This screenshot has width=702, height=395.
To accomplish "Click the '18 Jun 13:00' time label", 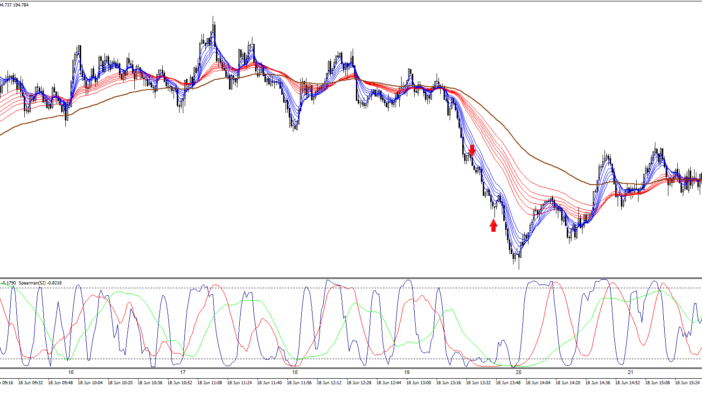I will coord(419,383).
